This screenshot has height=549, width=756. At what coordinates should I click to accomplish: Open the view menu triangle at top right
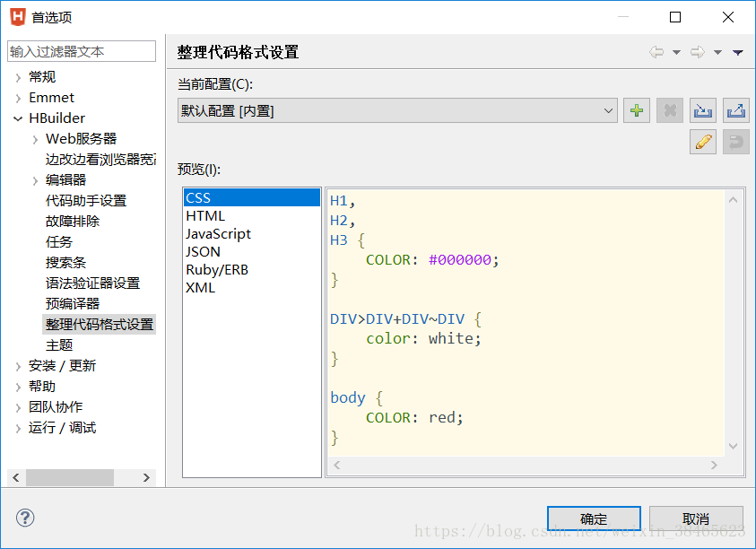738,52
